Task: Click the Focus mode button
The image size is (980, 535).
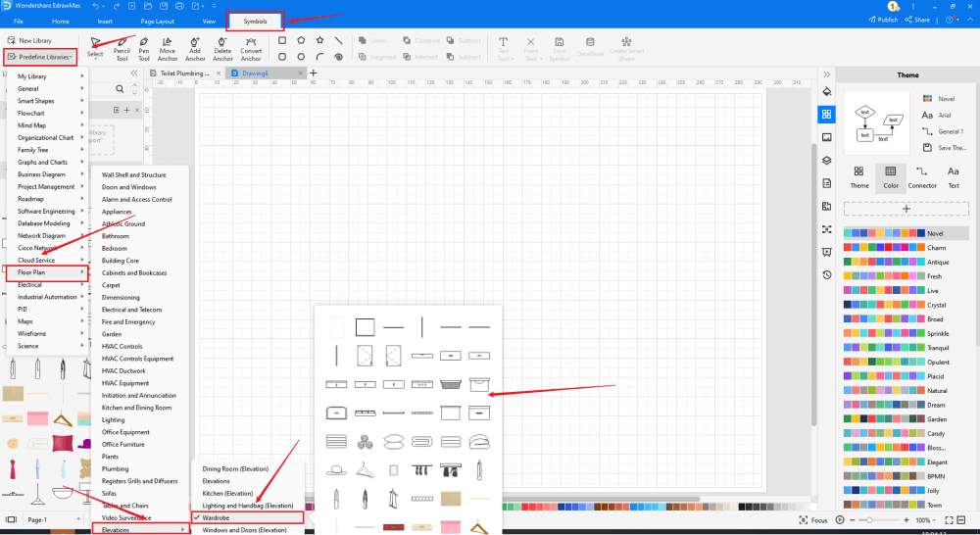Action: pos(813,520)
